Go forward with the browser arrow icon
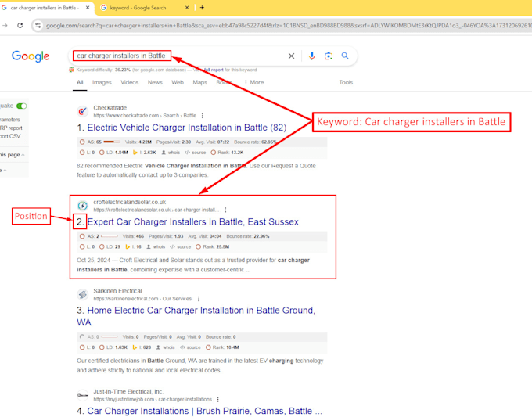532x417 pixels. click(x=5, y=26)
